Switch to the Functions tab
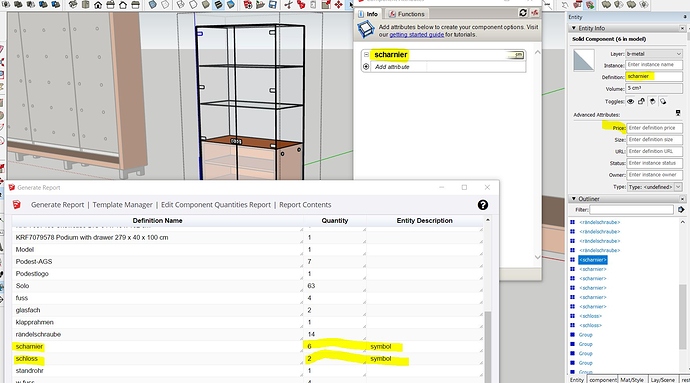690x383 pixels. click(406, 14)
